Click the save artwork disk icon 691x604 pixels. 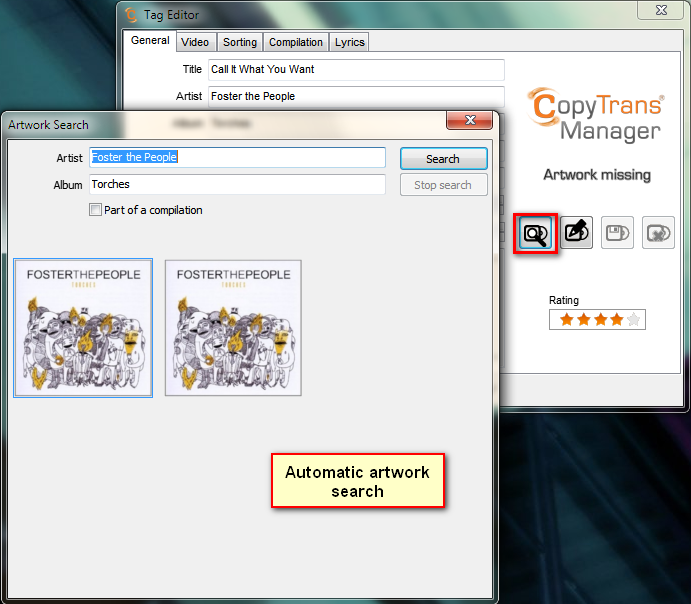[617, 232]
